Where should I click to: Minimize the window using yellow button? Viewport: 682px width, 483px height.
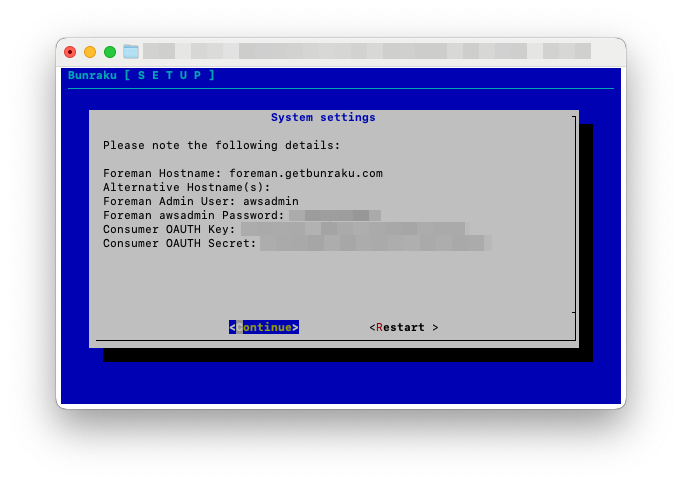[90, 52]
